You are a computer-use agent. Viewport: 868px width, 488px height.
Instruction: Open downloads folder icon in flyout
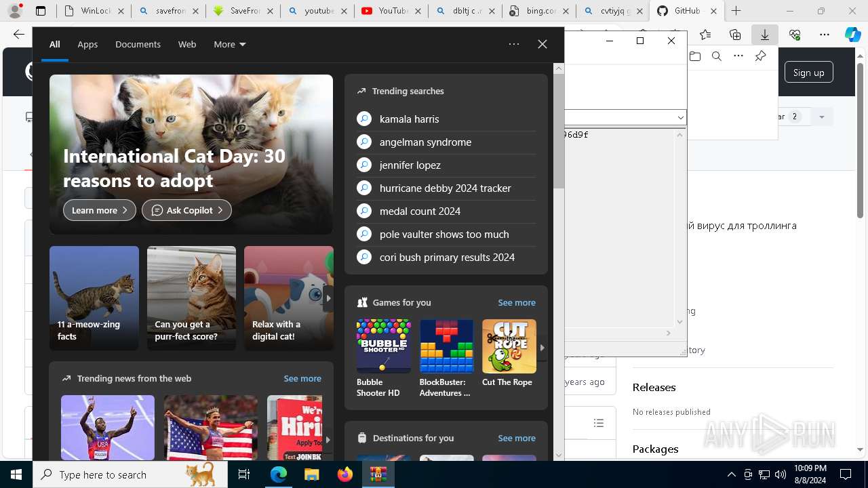tap(695, 56)
